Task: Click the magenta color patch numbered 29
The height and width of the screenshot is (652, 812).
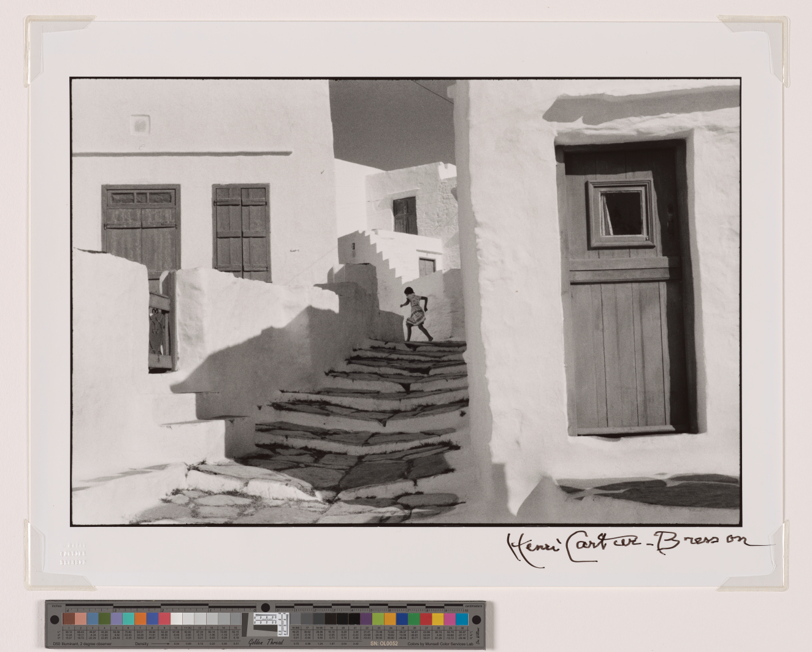Action: tap(450, 619)
